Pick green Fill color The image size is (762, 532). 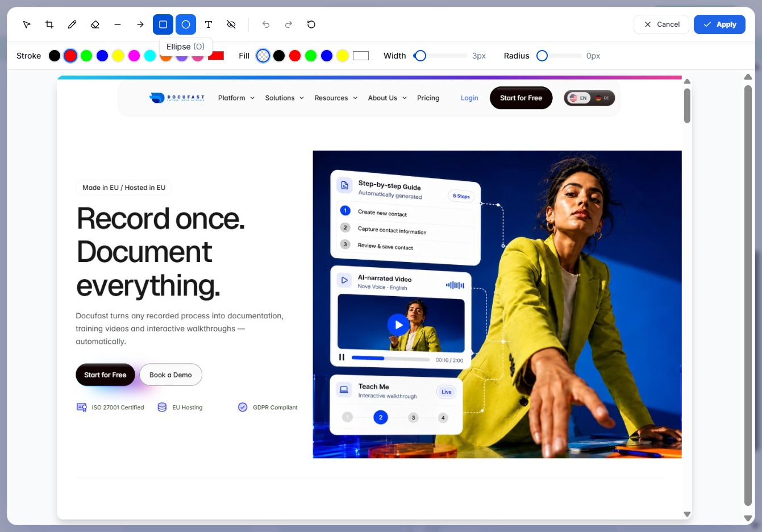[311, 56]
